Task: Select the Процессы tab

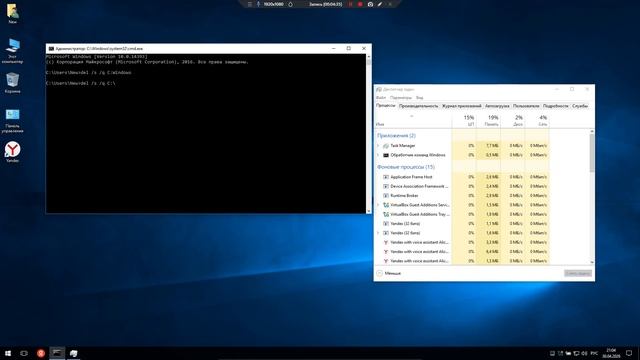Action: pos(386,106)
